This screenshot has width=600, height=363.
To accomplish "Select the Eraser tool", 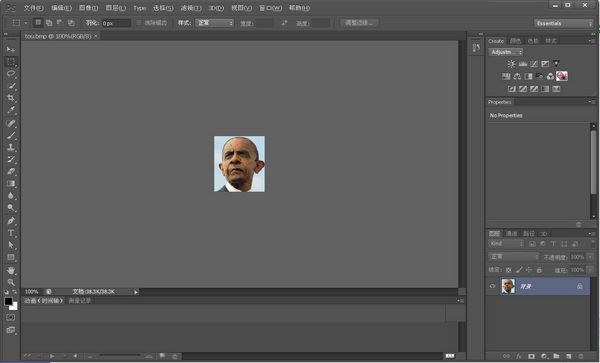I will click(11, 171).
